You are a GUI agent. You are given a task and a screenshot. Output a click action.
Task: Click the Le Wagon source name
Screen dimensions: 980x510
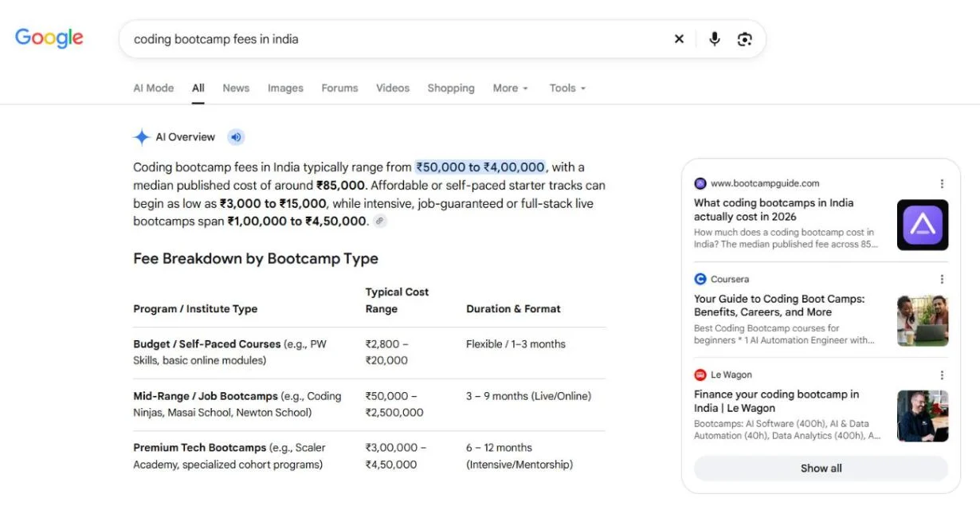pyautogui.click(x=731, y=375)
